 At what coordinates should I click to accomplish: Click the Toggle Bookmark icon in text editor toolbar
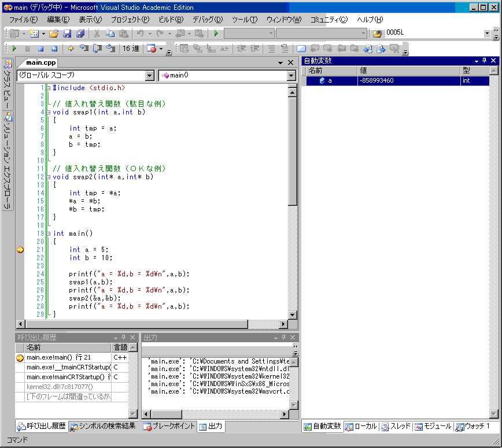301,49
